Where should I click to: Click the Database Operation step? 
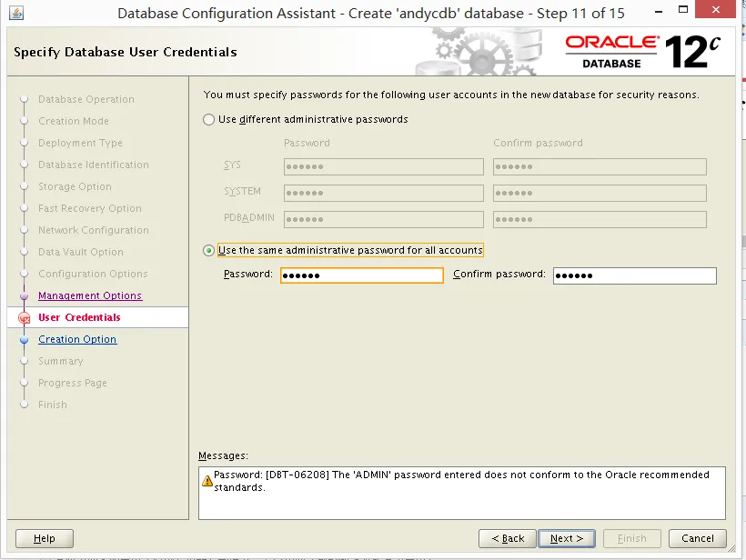(x=86, y=99)
